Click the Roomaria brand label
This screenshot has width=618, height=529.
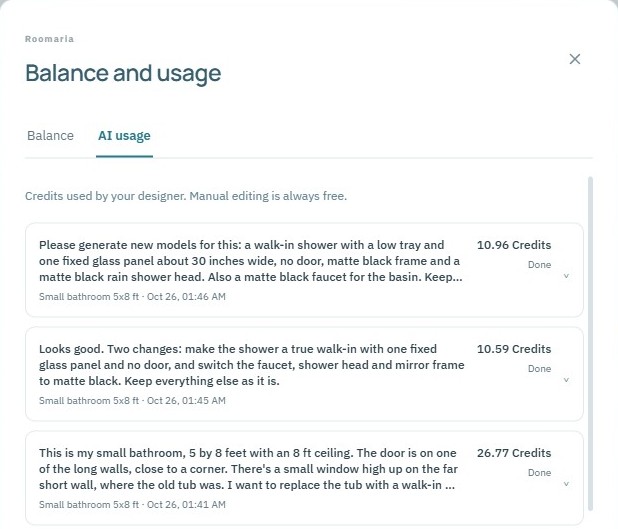[49, 39]
